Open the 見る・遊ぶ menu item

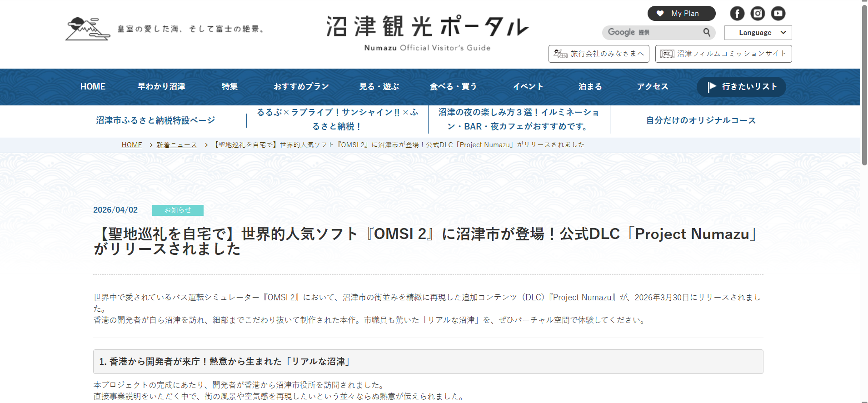tap(379, 87)
